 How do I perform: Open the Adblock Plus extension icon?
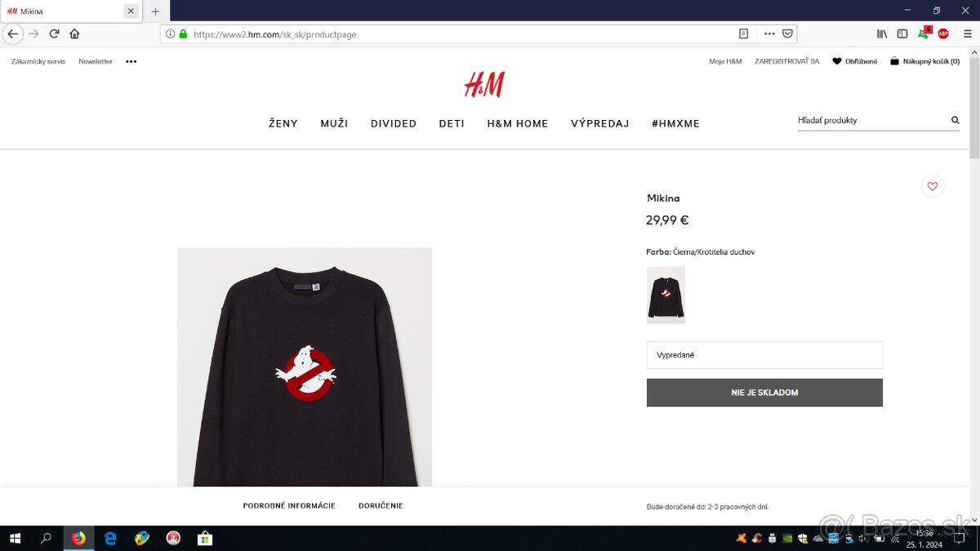point(943,33)
